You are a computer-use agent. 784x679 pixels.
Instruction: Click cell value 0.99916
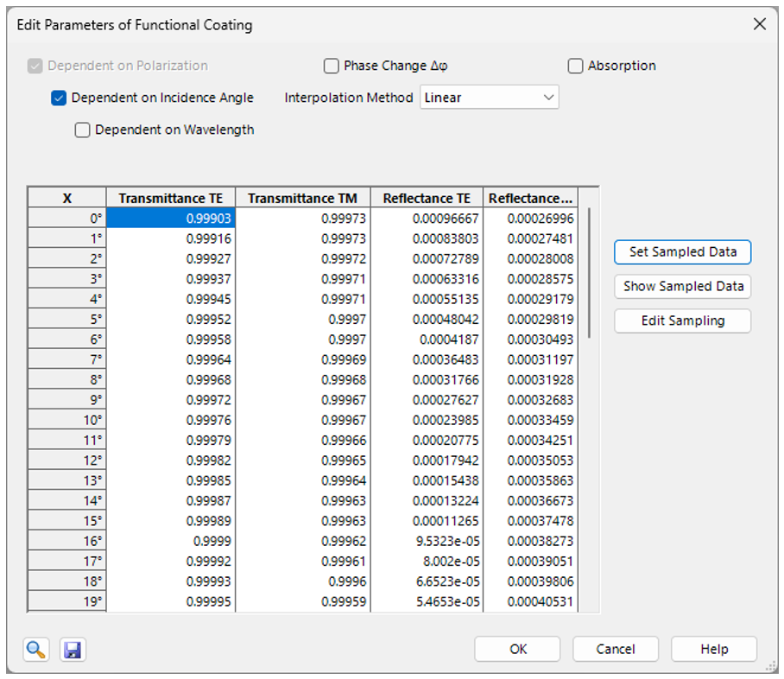(x=170, y=238)
